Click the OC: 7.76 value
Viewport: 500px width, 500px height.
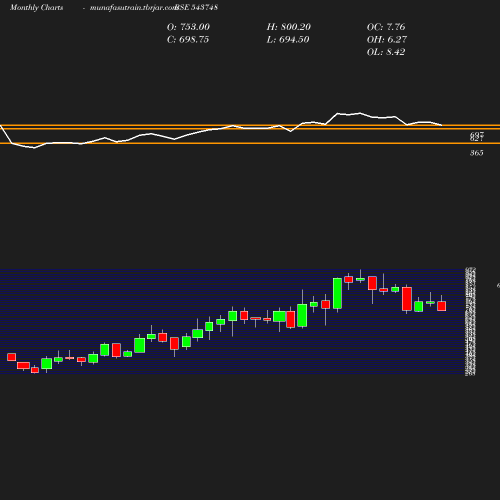(x=386, y=27)
